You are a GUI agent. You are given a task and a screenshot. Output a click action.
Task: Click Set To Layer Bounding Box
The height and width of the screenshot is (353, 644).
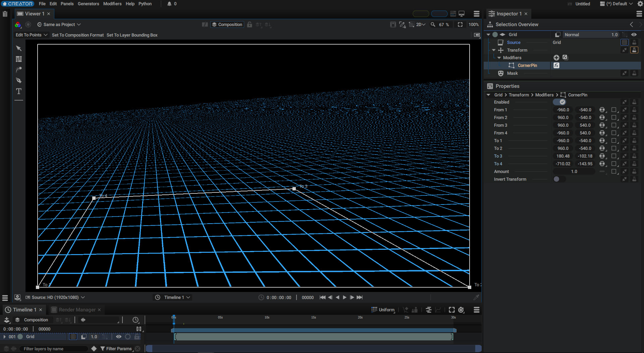tap(132, 35)
